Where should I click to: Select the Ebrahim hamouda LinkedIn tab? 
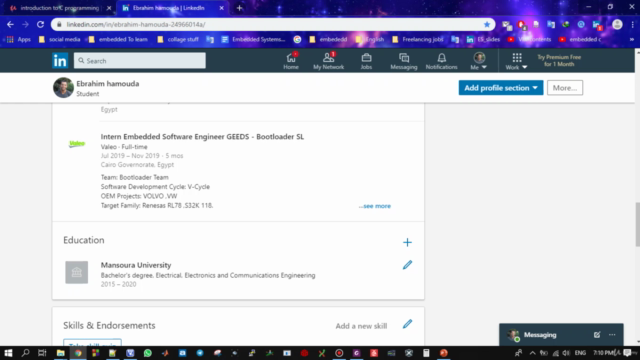click(169, 8)
